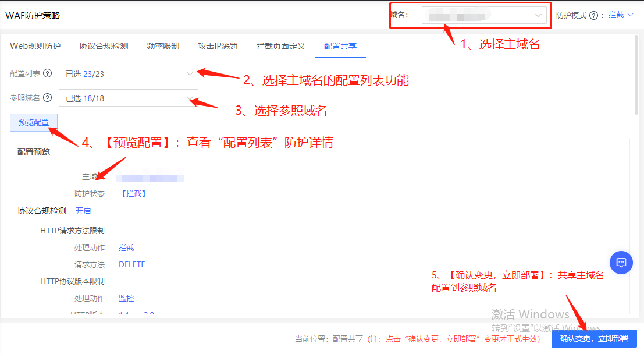Click 拦截 action under HTTP请求方法限制
Viewport: 644px width, 354px height.
pos(126,247)
